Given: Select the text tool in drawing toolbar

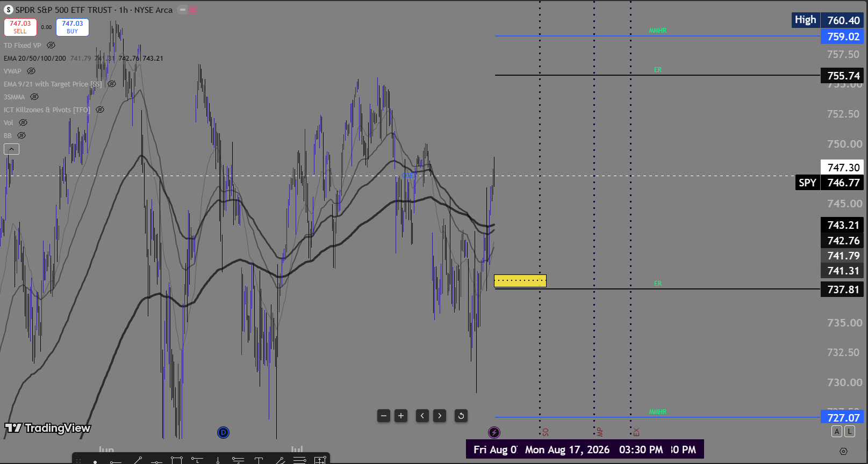Looking at the screenshot, I should pyautogui.click(x=259, y=460).
